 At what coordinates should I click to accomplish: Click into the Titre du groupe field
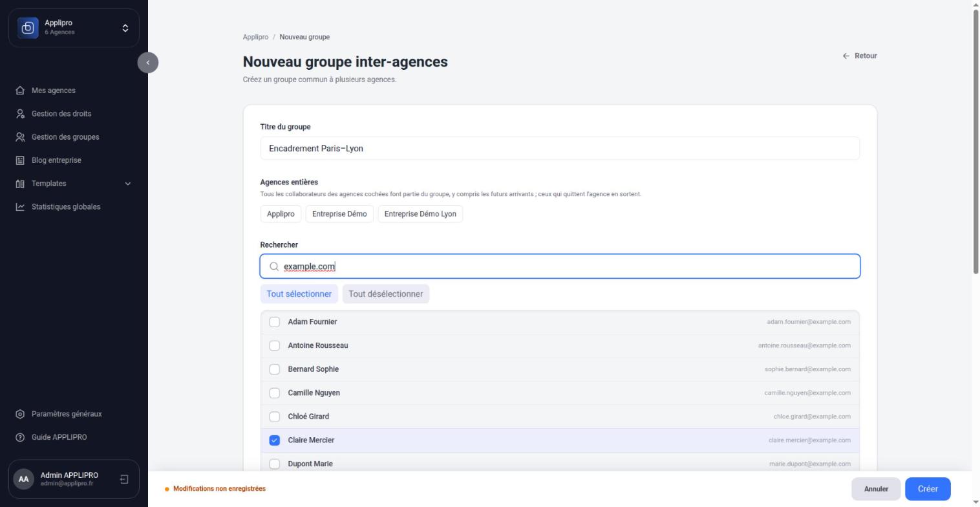point(560,149)
